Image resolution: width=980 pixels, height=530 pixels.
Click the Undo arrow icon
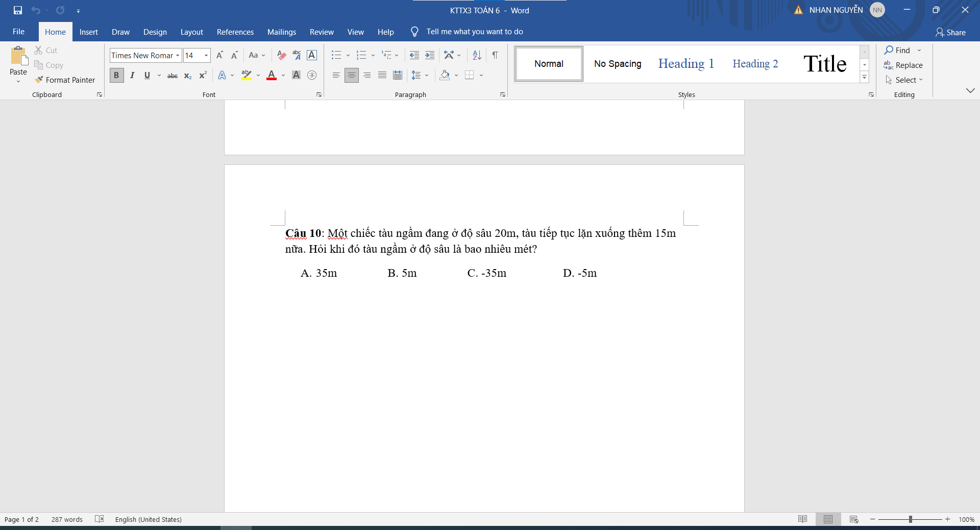[36, 10]
